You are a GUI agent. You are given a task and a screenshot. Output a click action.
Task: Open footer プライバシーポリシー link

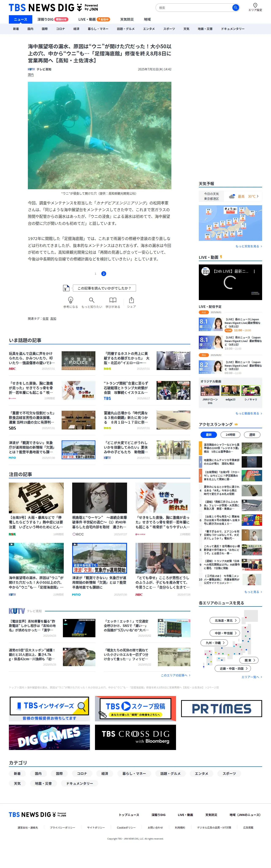click(62, 828)
